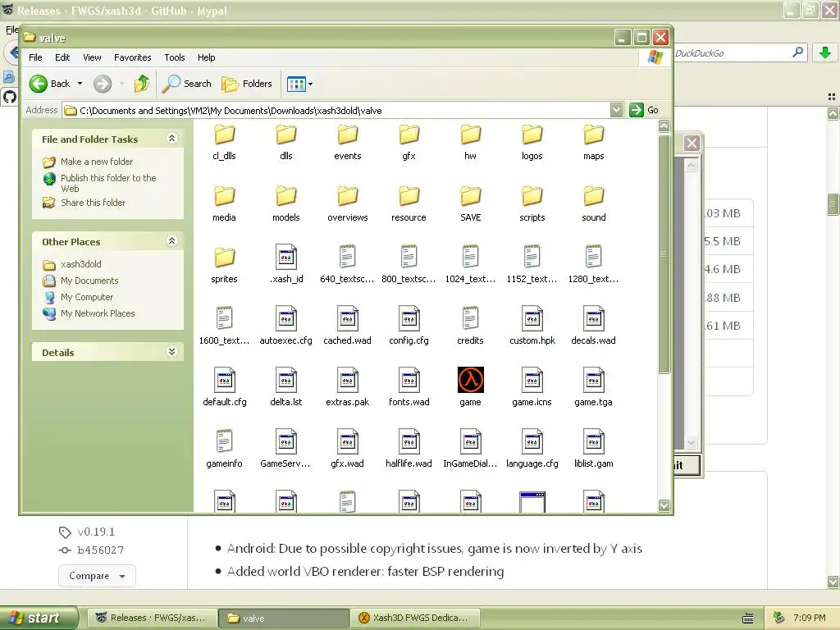Screen dimensions: 840x630
Task: Select the media folder
Action: tap(225, 204)
